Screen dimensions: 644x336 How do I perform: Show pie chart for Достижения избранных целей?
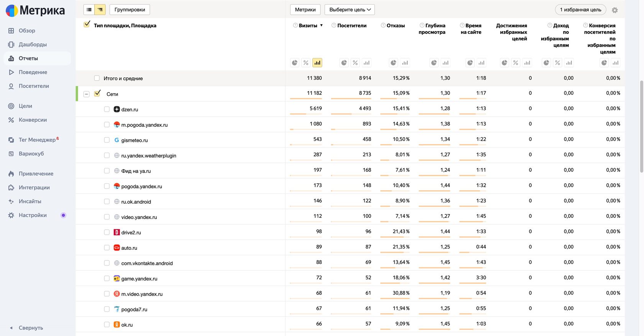point(504,63)
